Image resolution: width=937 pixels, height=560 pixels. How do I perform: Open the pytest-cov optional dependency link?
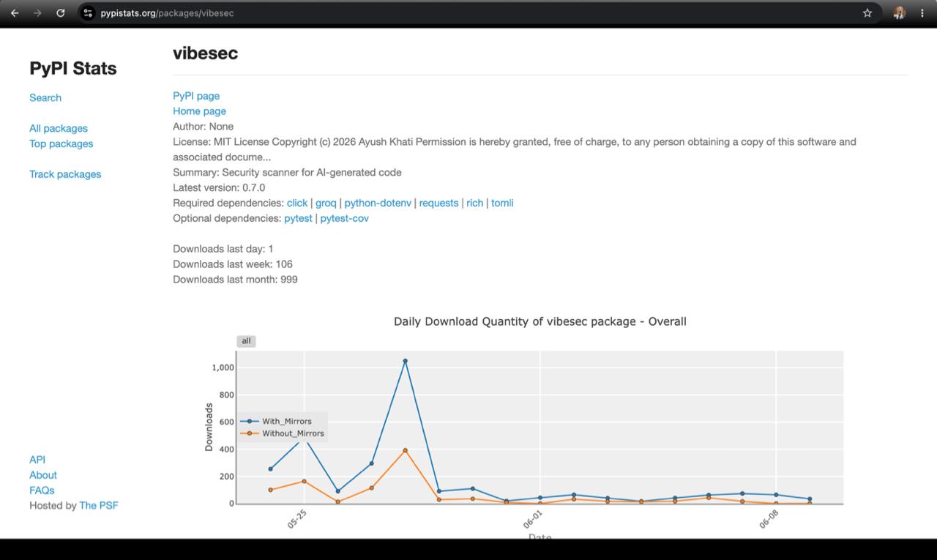point(344,218)
